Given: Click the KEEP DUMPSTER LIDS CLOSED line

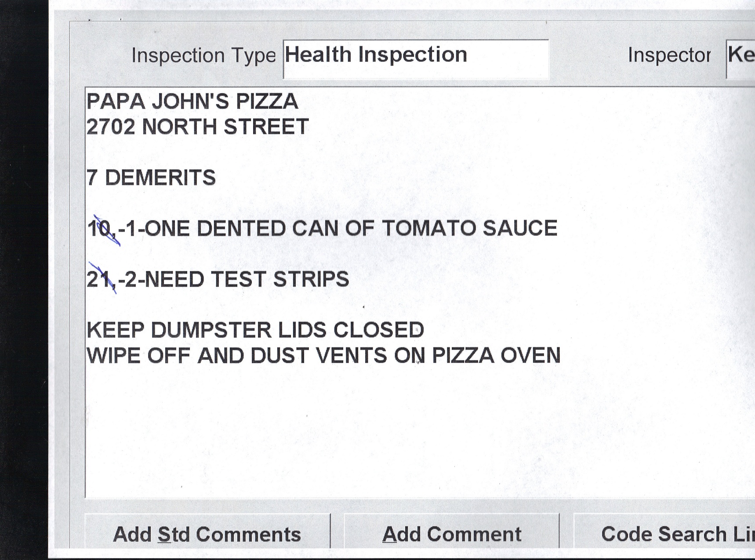Looking at the screenshot, I should coord(255,330).
